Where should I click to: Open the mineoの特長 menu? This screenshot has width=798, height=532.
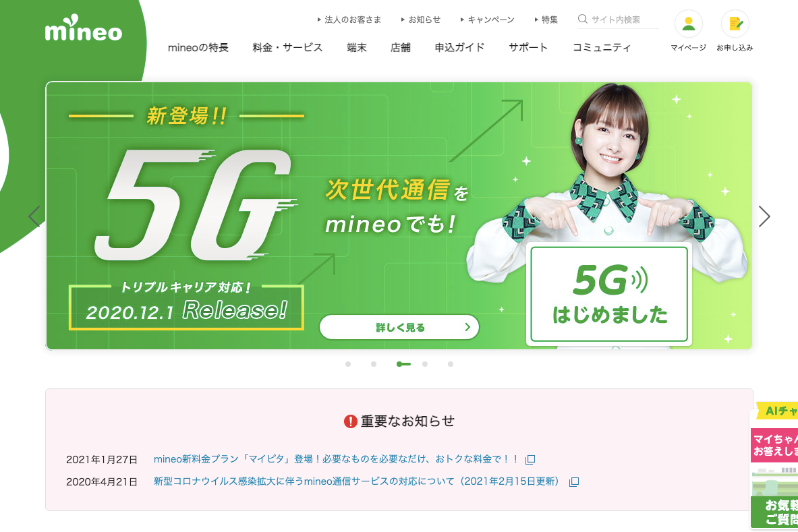198,47
